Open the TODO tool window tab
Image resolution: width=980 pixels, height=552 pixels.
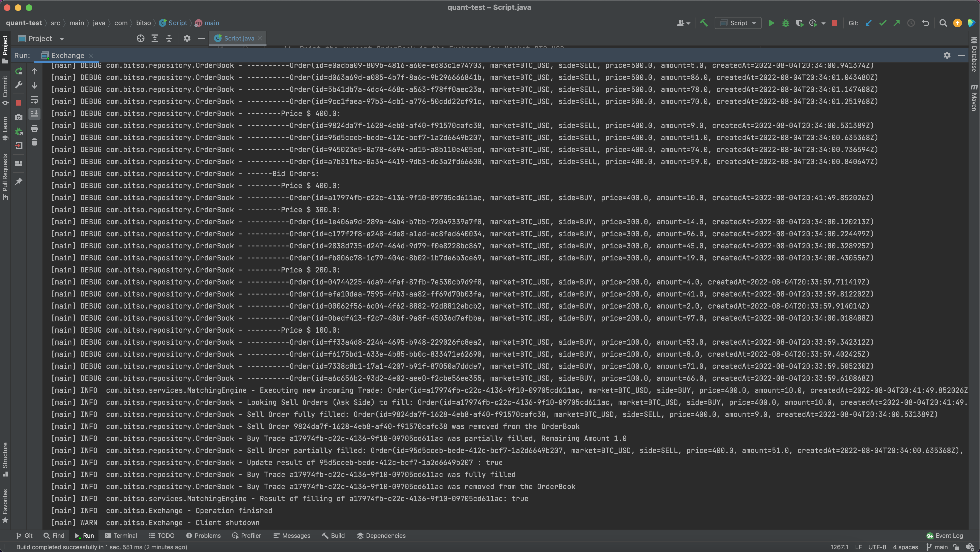[x=162, y=536]
